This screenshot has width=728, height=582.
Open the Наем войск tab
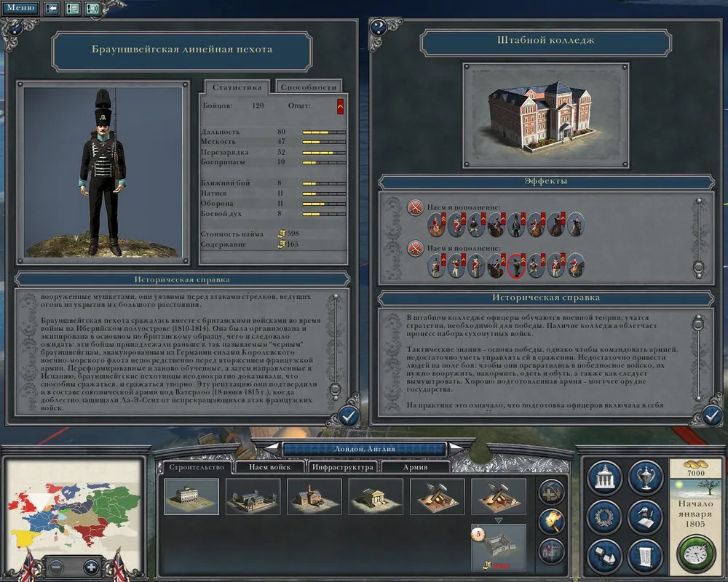(x=270, y=467)
